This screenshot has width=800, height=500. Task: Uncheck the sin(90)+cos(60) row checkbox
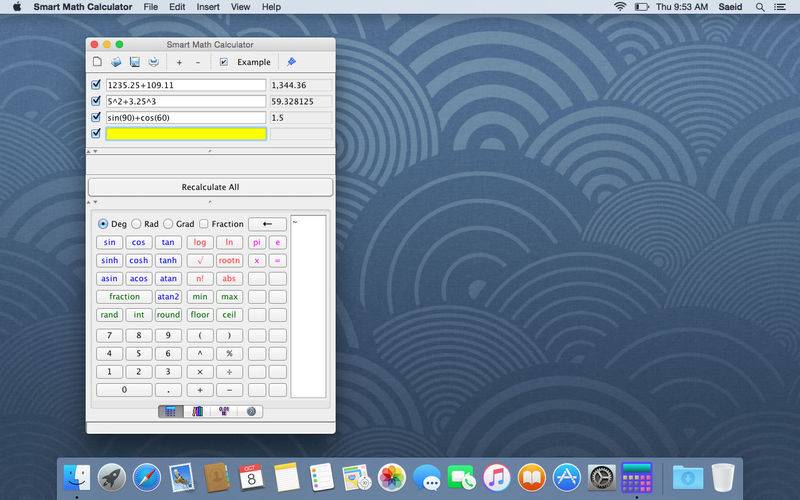pos(96,117)
